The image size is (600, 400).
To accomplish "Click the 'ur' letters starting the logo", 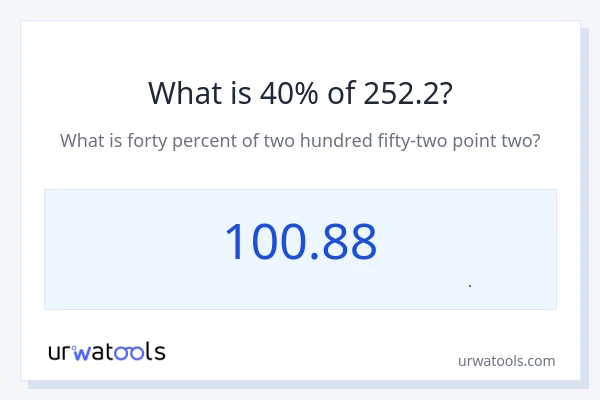I will coord(60,353).
